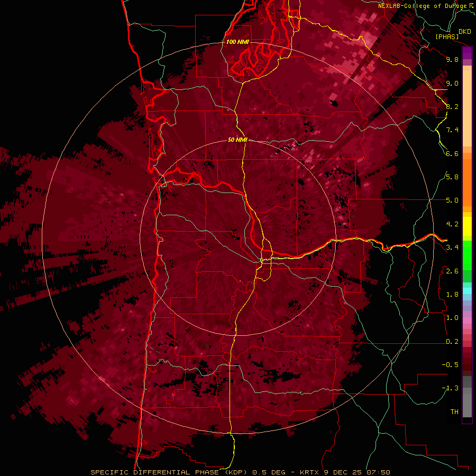Pick the pink segment of the color bar
This screenshot has height=476, width=476.
pos(467,321)
